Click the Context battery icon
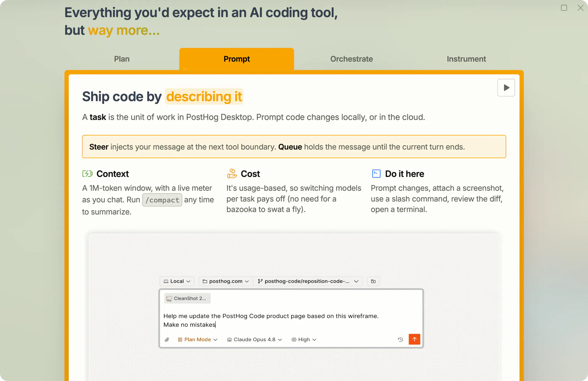Screen dimensions: 588x381 coord(87,174)
